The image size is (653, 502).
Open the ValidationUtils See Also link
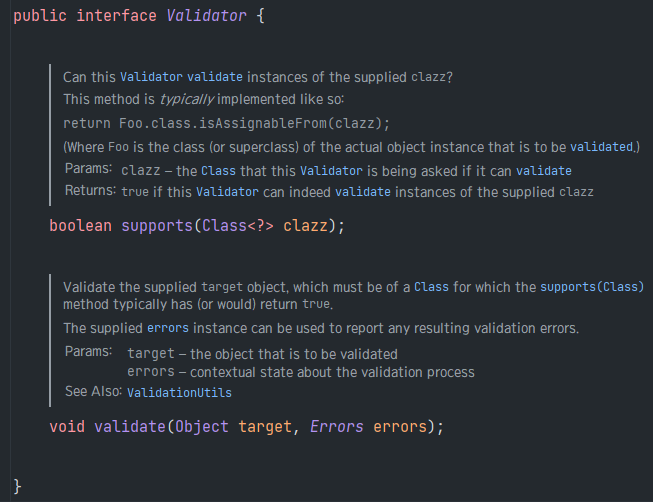(x=179, y=393)
